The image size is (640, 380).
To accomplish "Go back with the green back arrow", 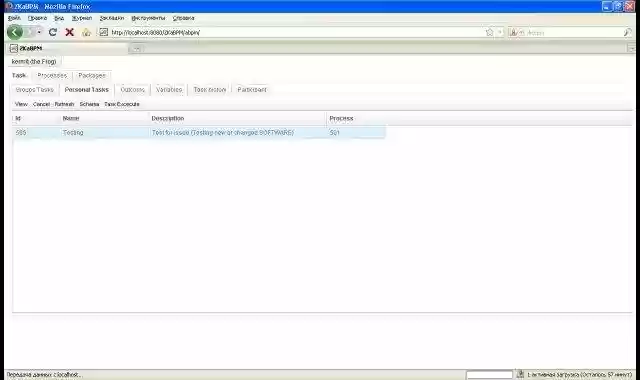I will [15, 32].
